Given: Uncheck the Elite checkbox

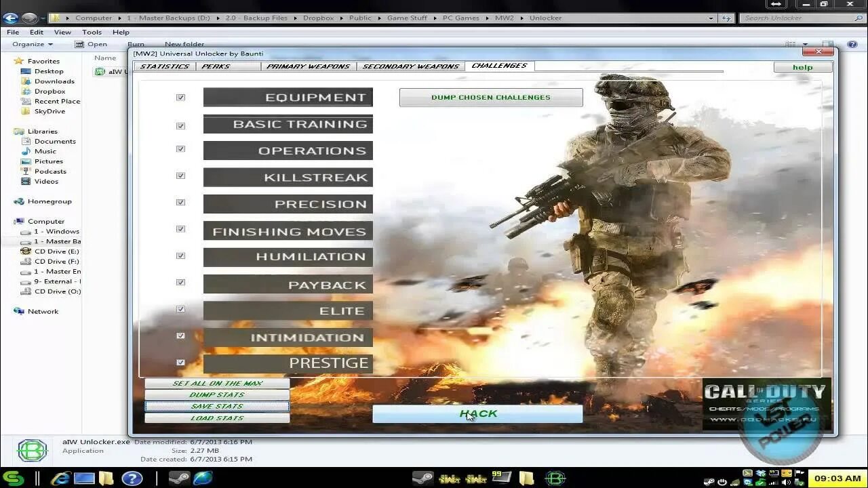Looking at the screenshot, I should coord(180,309).
